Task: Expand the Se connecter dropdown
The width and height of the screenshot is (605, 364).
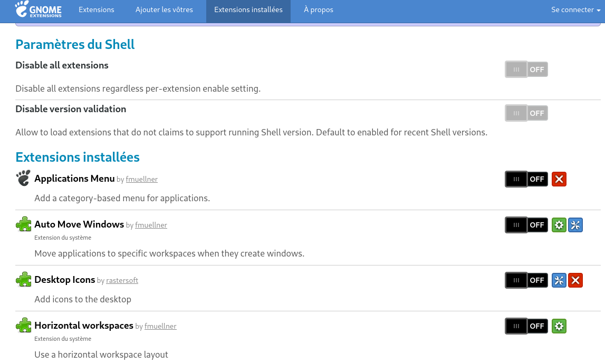Action: click(572, 9)
